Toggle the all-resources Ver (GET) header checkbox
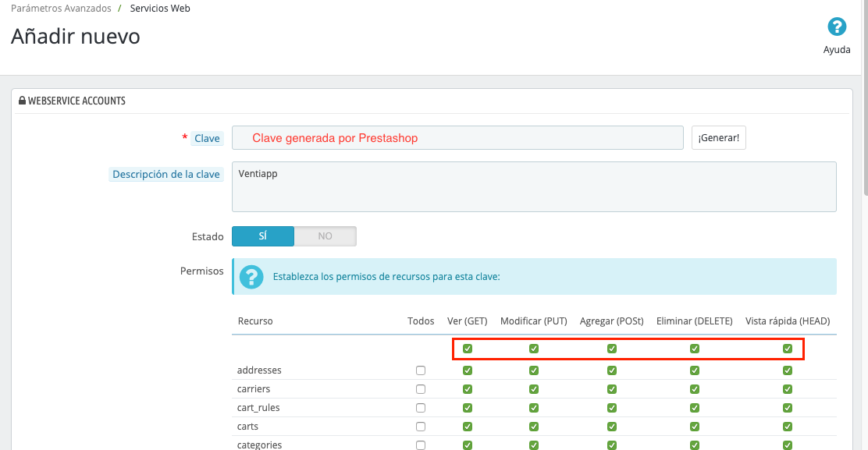The image size is (868, 450). (468, 349)
